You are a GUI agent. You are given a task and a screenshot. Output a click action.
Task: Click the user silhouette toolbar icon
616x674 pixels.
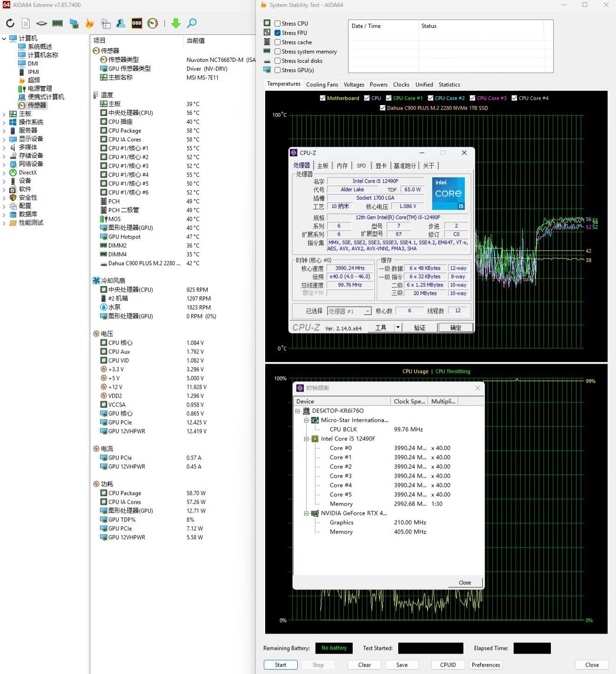click(121, 23)
